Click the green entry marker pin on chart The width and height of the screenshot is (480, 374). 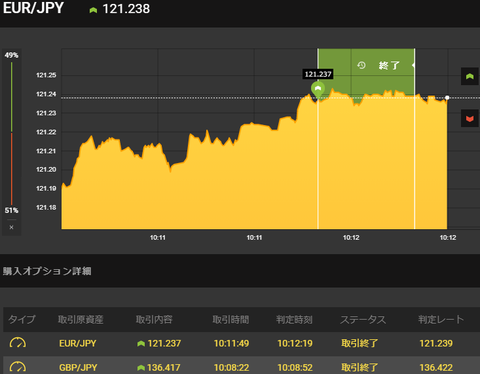point(318,90)
